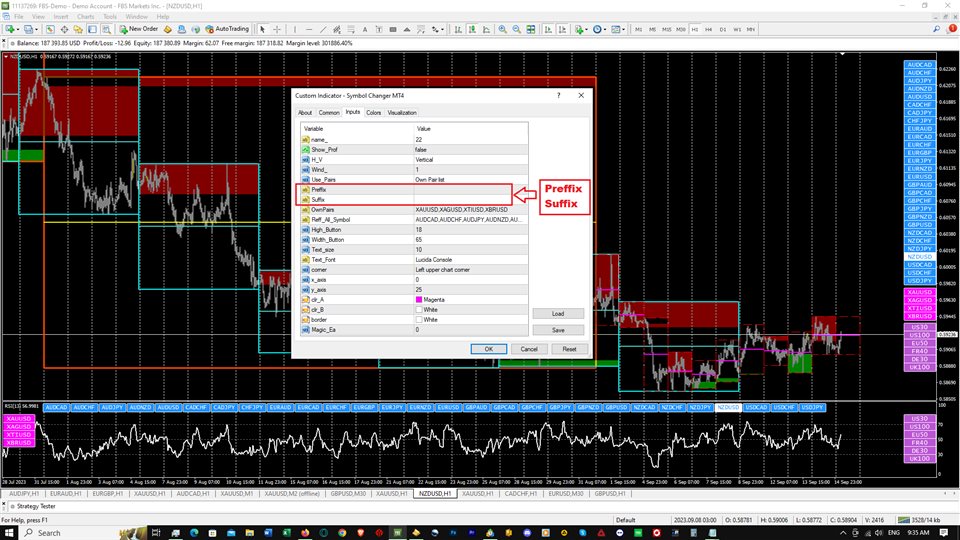Click the Zoom Out magnifier icon
The image size is (960, 540).
click(516, 29)
